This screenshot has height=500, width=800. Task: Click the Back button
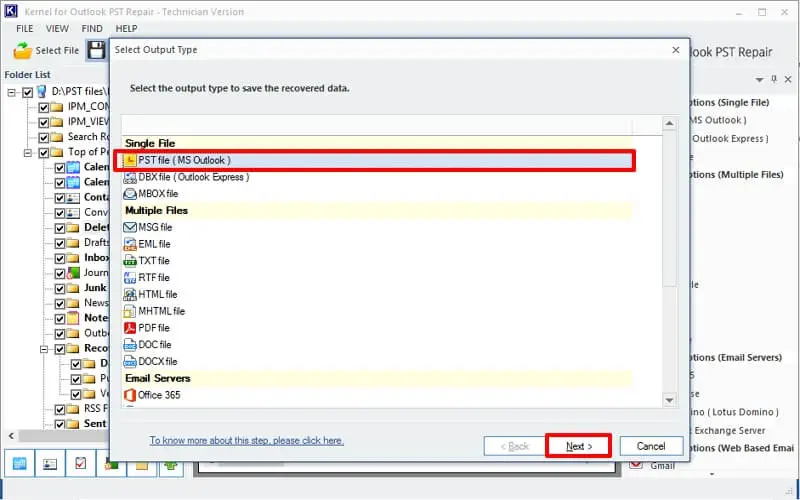tap(514, 446)
